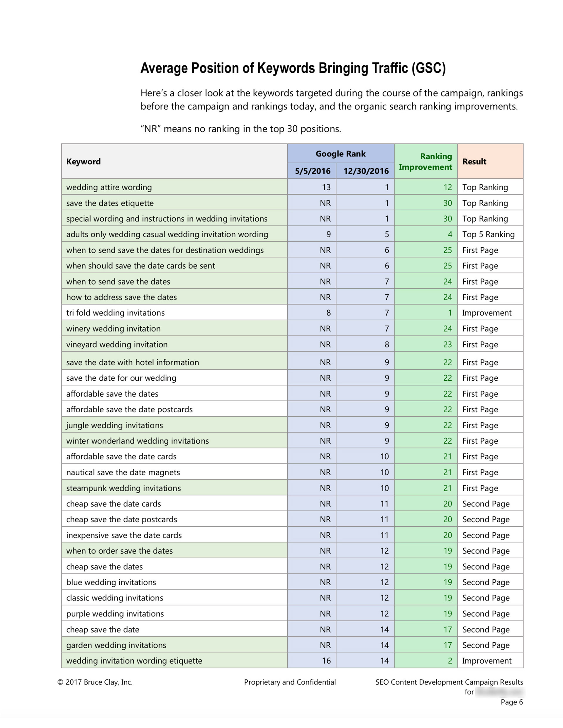Click the 'steampunk wedding invitations' cell
The height and width of the screenshot is (728, 563).
[123, 488]
